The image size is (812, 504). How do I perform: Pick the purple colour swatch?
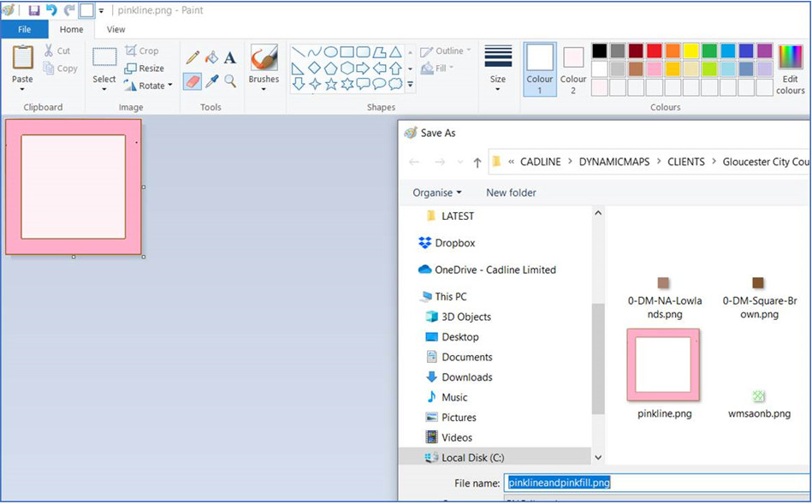(x=764, y=50)
